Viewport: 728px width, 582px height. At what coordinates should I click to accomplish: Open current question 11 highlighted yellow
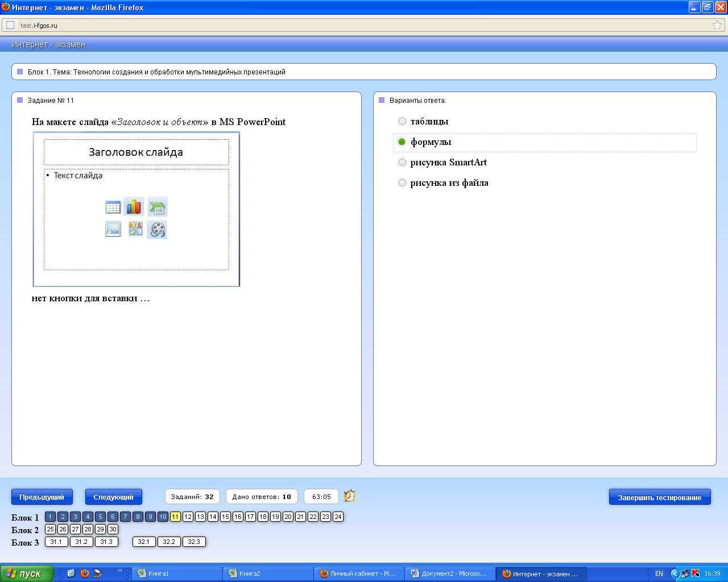[x=175, y=517]
